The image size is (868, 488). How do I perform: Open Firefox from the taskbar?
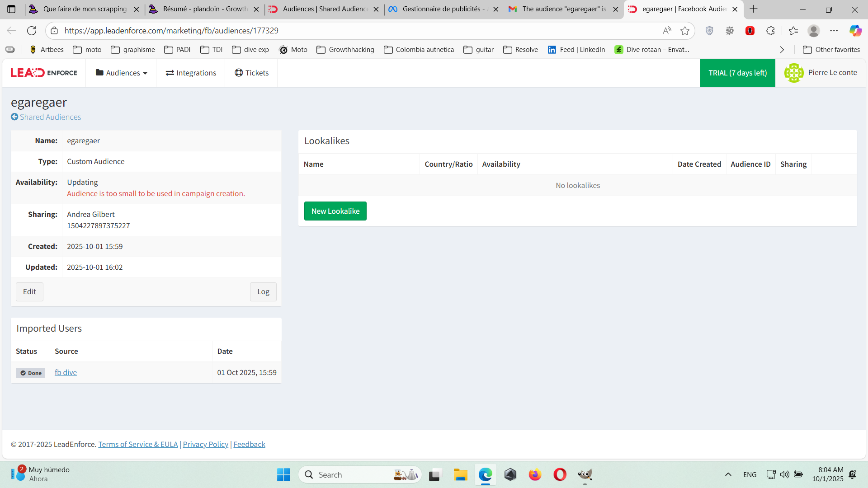[x=535, y=474]
